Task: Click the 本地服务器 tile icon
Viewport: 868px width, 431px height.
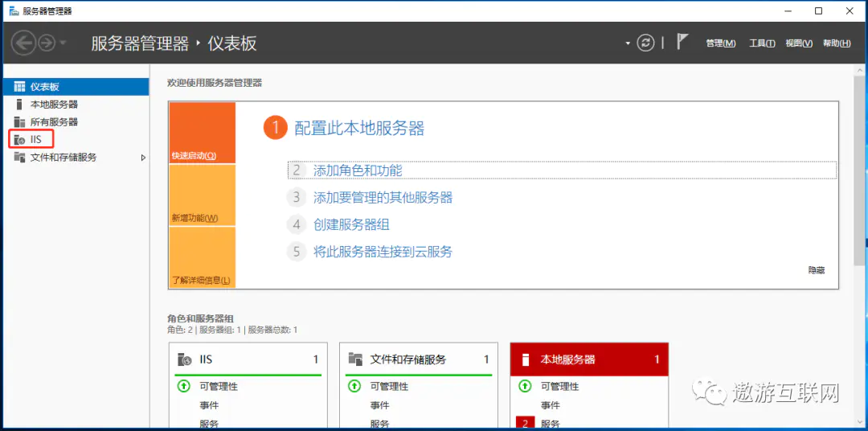Action: 526,359
